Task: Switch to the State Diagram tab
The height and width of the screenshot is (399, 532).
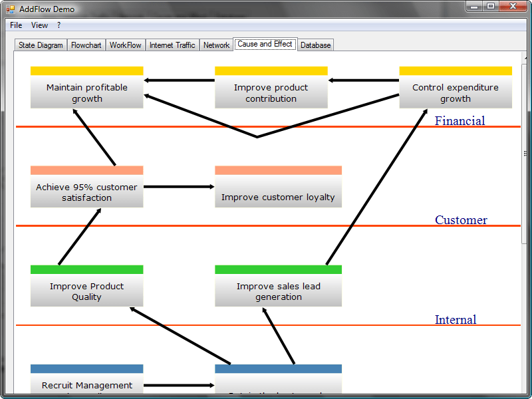Action: [40, 45]
